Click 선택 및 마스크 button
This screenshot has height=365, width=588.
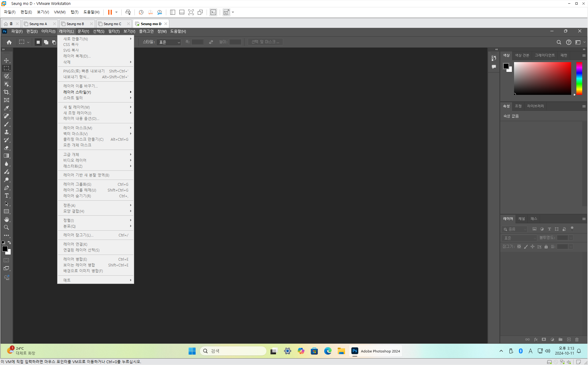265,42
